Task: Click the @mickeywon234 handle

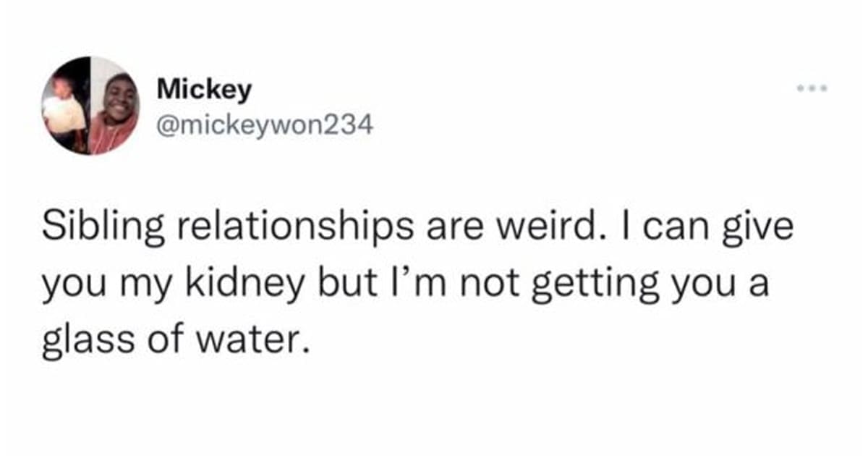Action: point(265,127)
